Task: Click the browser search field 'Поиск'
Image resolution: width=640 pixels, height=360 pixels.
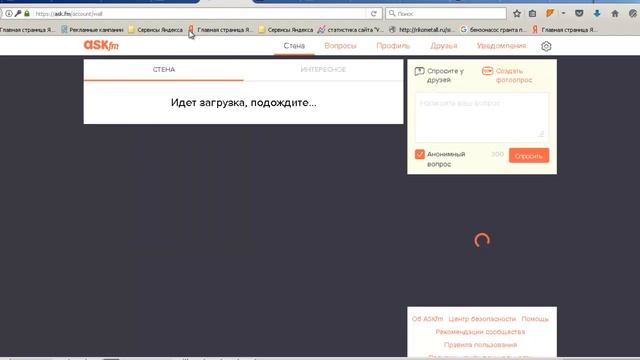Action: pyautogui.click(x=446, y=13)
